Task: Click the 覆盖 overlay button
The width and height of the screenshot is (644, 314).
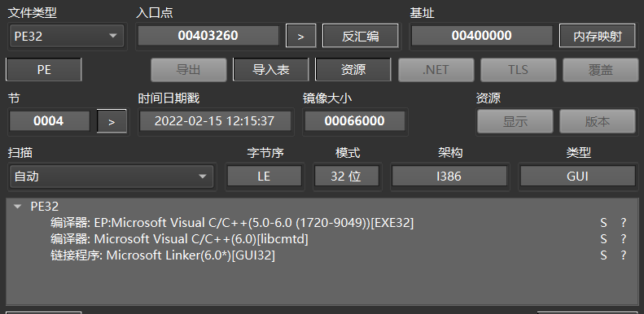Action: (x=601, y=70)
